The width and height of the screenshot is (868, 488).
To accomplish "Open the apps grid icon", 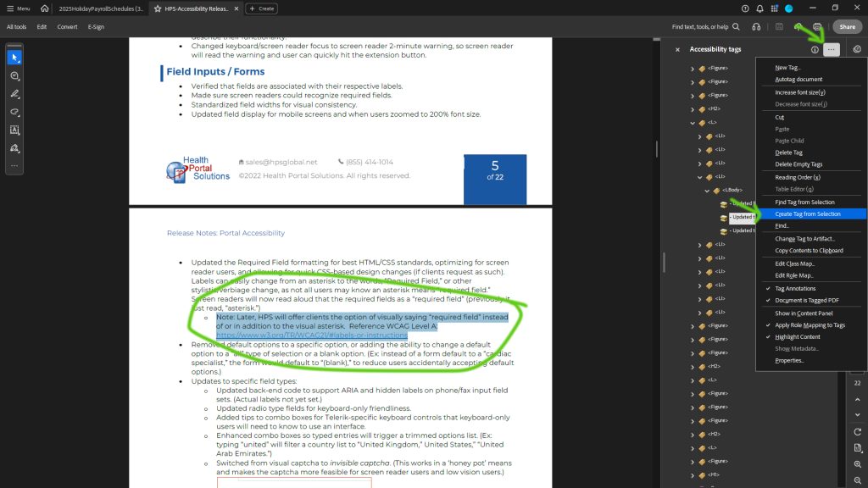I will coord(775,8).
